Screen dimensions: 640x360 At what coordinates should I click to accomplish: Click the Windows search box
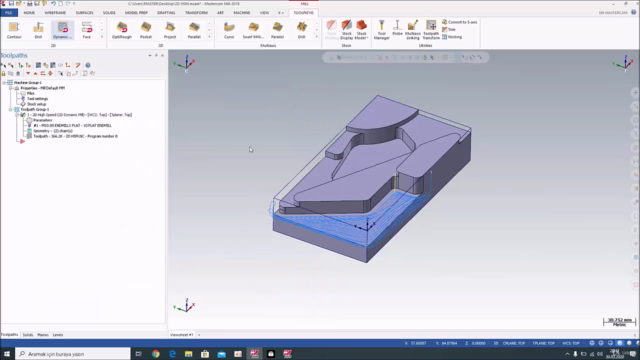(73, 353)
